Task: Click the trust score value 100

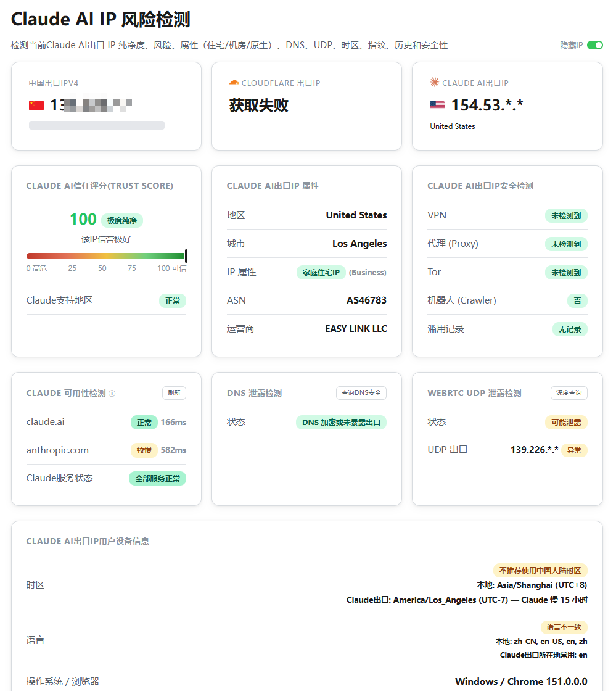Action: click(x=83, y=219)
